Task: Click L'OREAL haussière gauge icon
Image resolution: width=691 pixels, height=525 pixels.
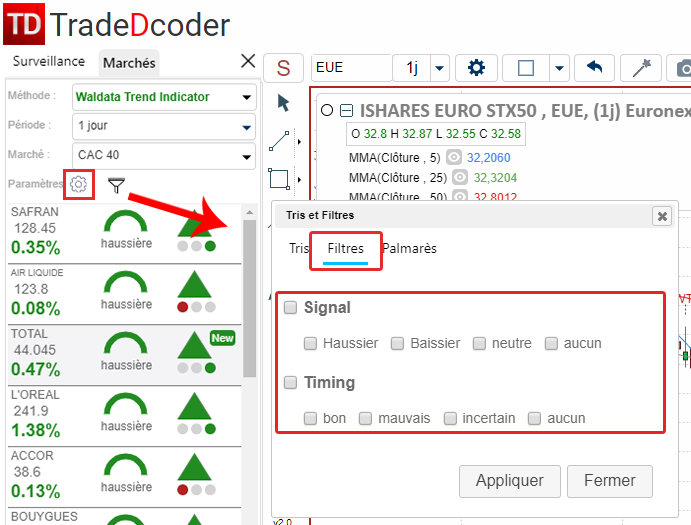Action: click(x=126, y=404)
